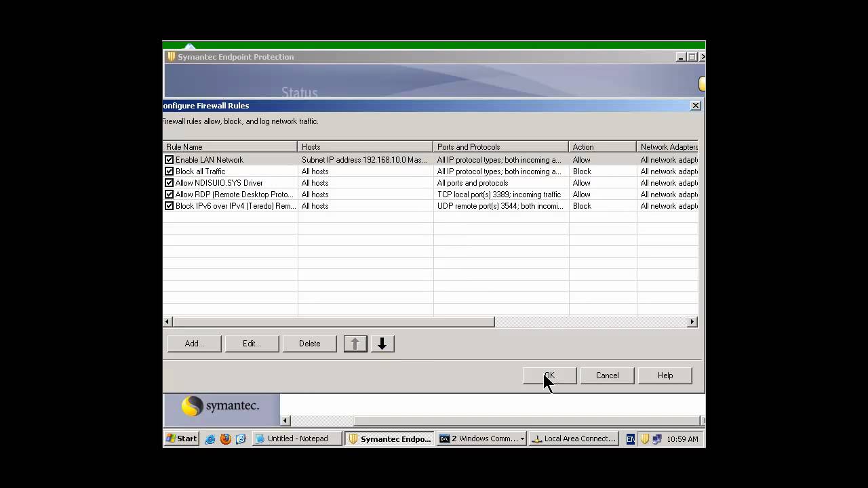Screen dimensions: 868x488
Task: Open Help for firewall rules
Action: [x=665, y=375]
